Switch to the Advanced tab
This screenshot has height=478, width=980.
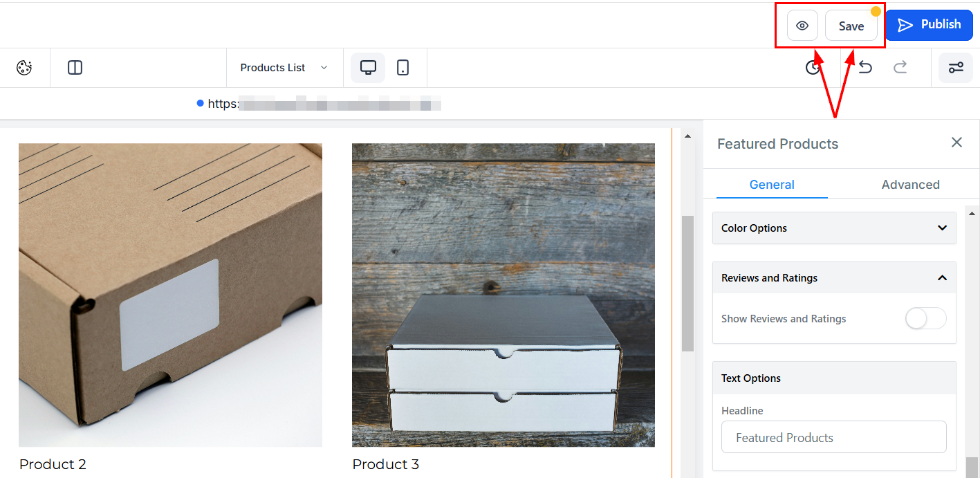click(x=910, y=185)
